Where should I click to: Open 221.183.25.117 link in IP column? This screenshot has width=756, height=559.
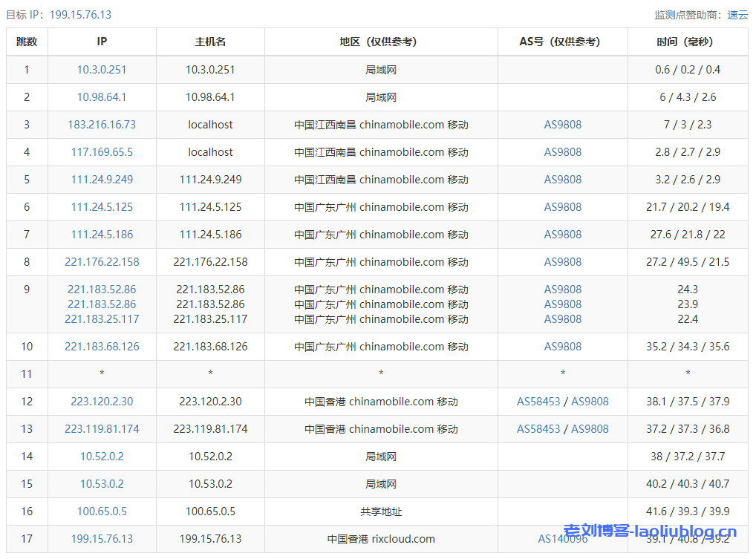pyautogui.click(x=102, y=319)
